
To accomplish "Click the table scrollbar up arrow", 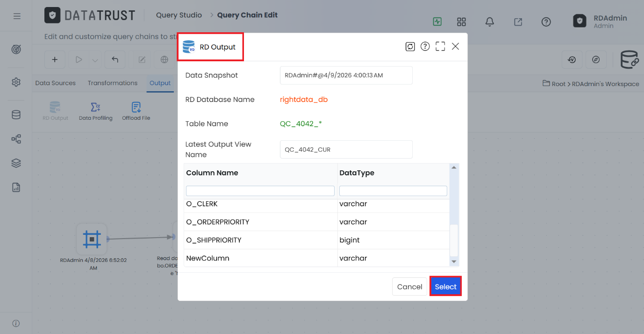I will click(453, 167).
